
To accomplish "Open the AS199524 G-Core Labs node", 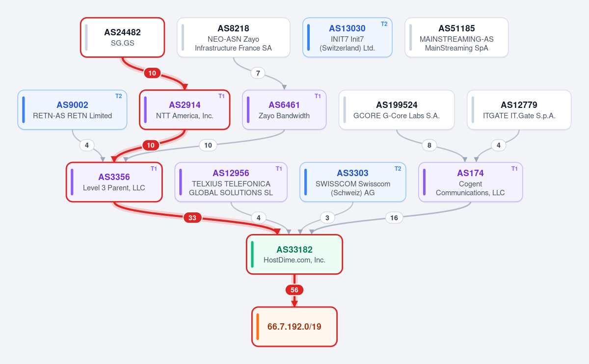I will tap(397, 109).
